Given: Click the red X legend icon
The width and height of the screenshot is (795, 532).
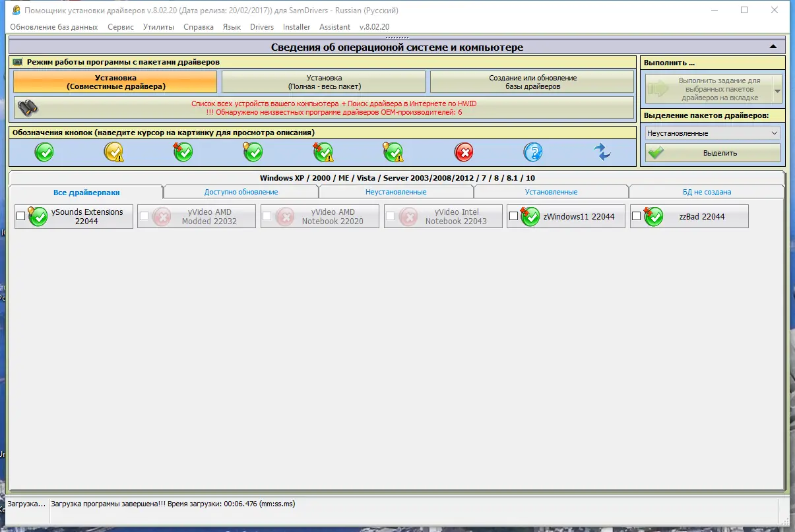Looking at the screenshot, I should (464, 152).
